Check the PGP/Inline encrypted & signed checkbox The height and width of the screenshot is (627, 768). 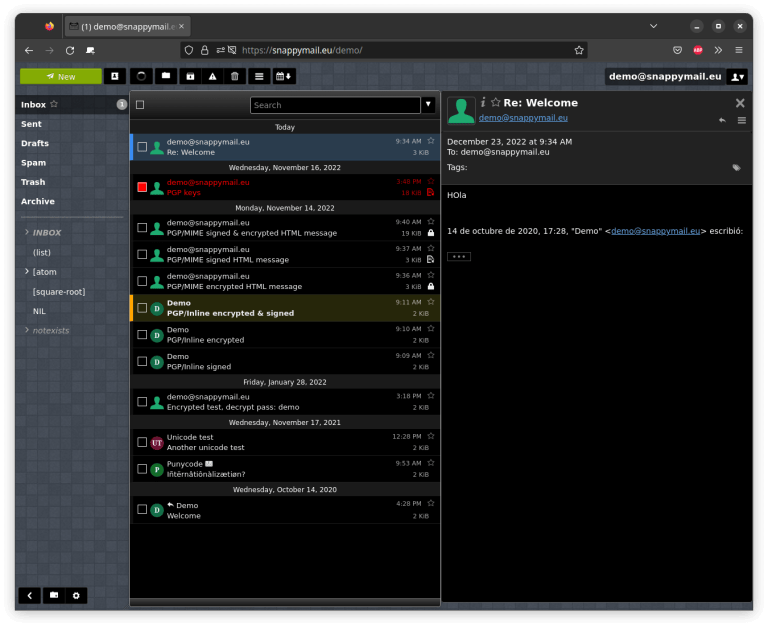coord(142,308)
